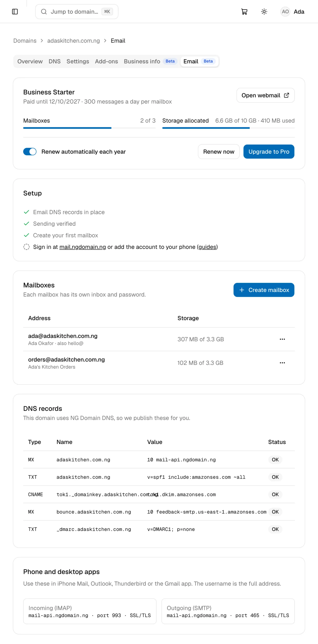318x644 pixels.
Task: Open options for ada@adaskitchen.com.ng mailbox
Action: (x=282, y=339)
